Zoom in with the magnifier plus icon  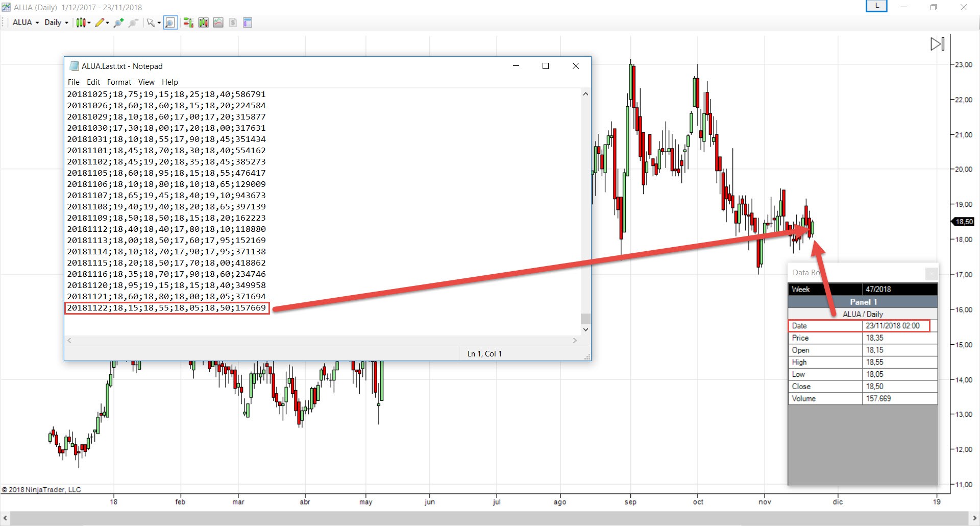coord(118,22)
